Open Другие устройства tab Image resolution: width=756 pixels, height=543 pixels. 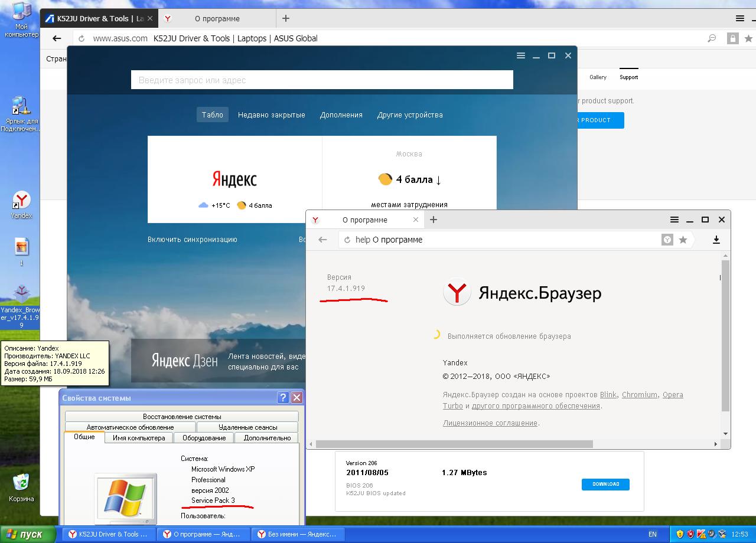pyautogui.click(x=410, y=115)
